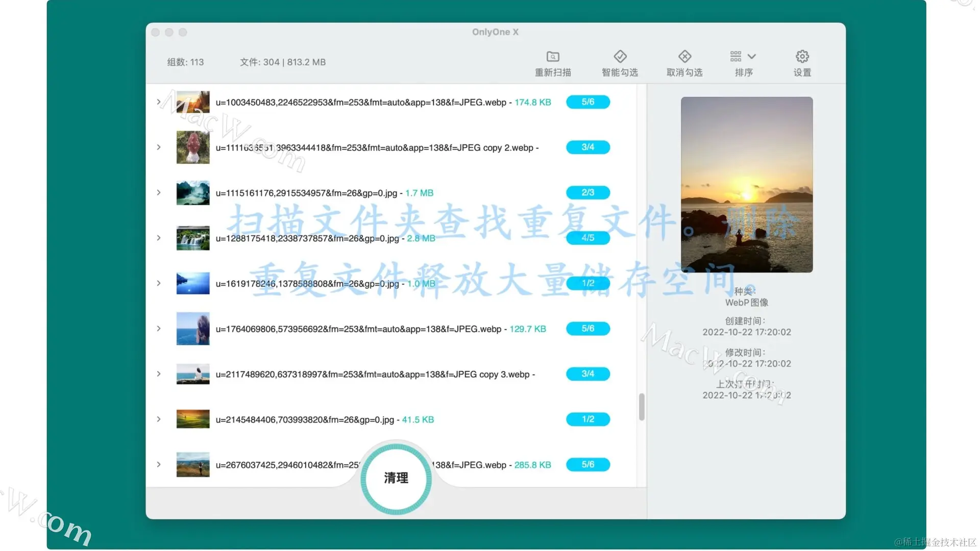This screenshot has height=551, width=980.
Task: Expand the u=2676037425 webp group
Action: pos(159,465)
